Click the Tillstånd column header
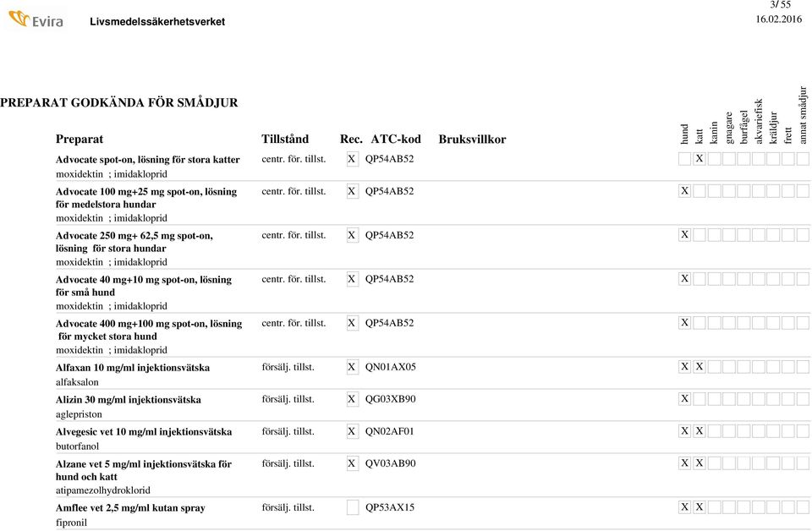Viewport: 812px width, 531px height. [285, 139]
